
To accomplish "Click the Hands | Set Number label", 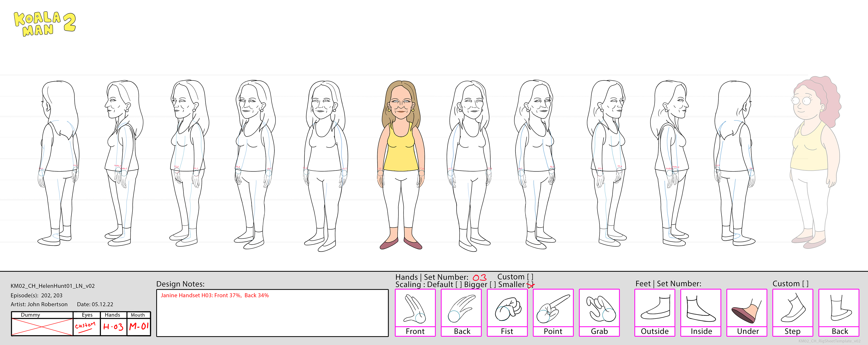I will click(x=432, y=277).
